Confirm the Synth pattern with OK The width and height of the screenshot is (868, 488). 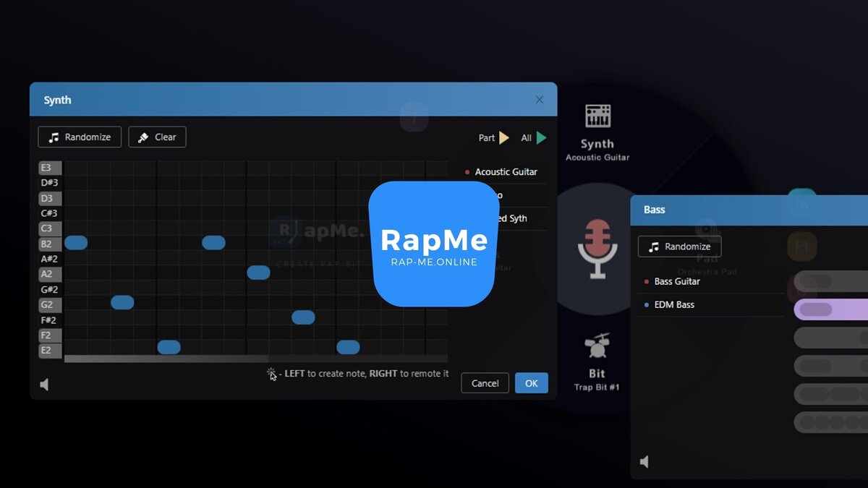[x=532, y=383]
